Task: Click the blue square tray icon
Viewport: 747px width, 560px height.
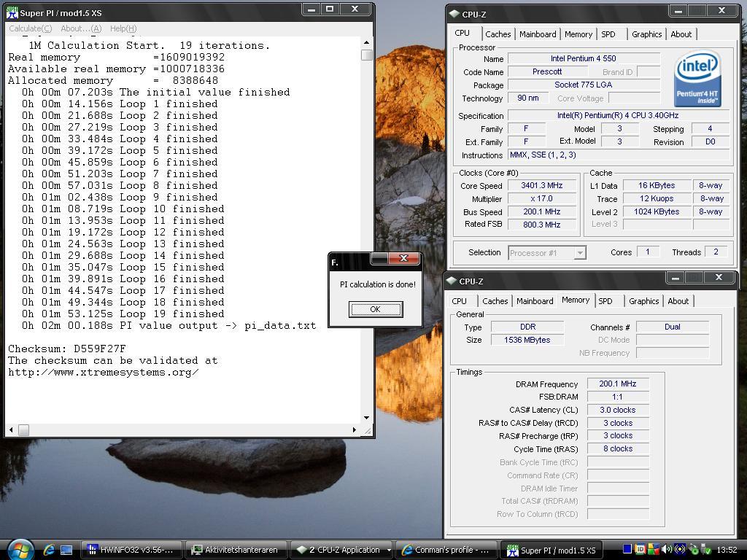Action: click(627, 550)
